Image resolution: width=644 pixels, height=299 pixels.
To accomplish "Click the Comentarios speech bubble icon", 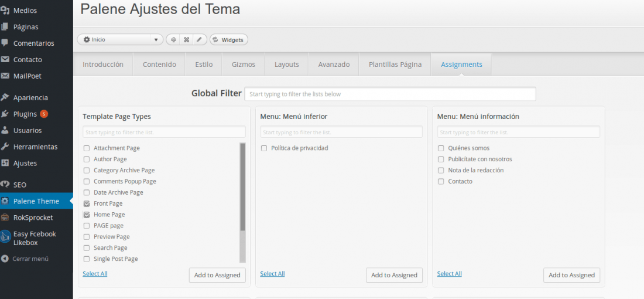I will pyautogui.click(x=5, y=43).
